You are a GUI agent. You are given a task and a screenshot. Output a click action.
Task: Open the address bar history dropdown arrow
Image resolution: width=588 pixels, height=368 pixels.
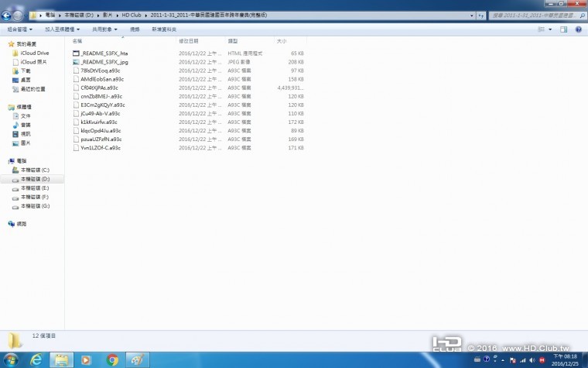coord(472,15)
